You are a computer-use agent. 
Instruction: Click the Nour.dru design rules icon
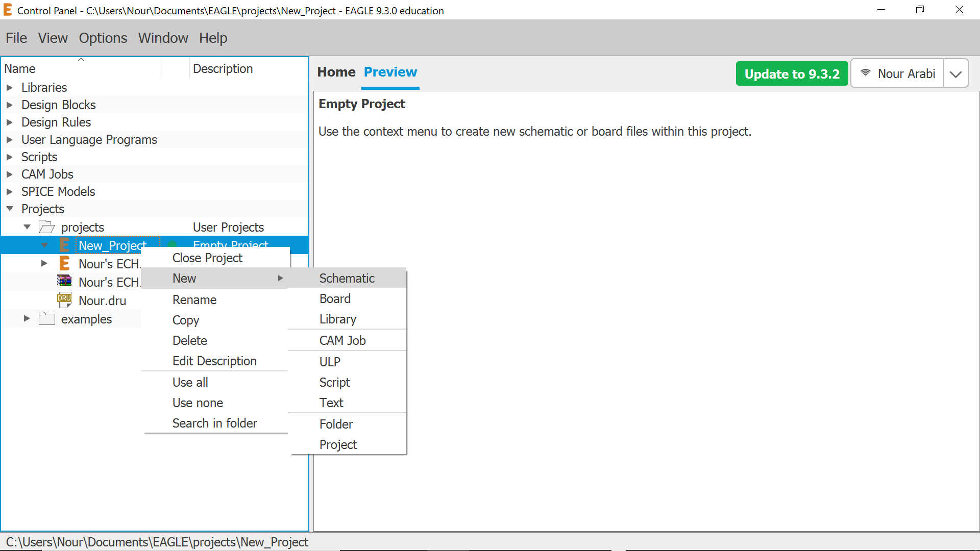tap(64, 300)
